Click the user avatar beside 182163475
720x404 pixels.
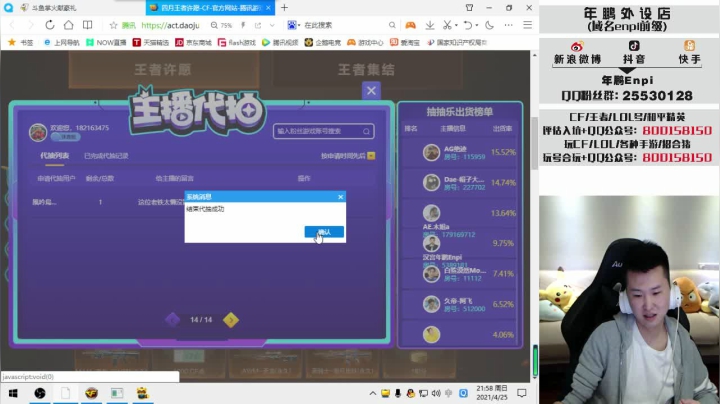pyautogui.click(x=38, y=132)
